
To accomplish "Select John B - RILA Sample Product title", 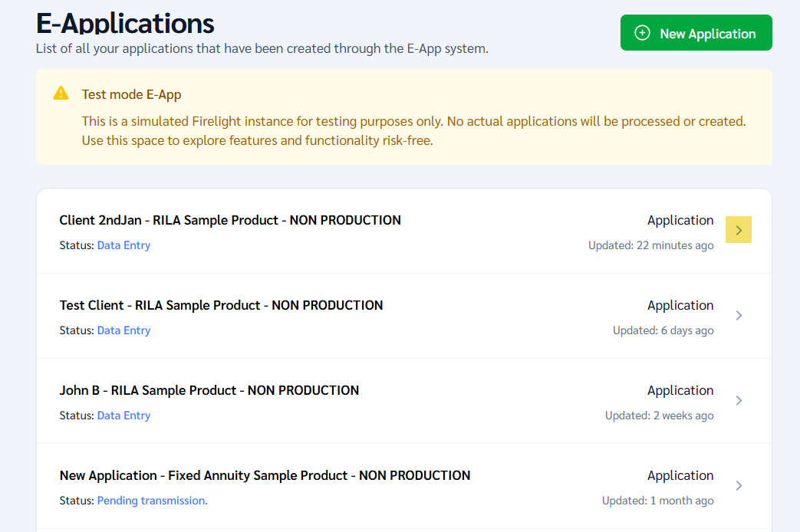I will tap(209, 390).
